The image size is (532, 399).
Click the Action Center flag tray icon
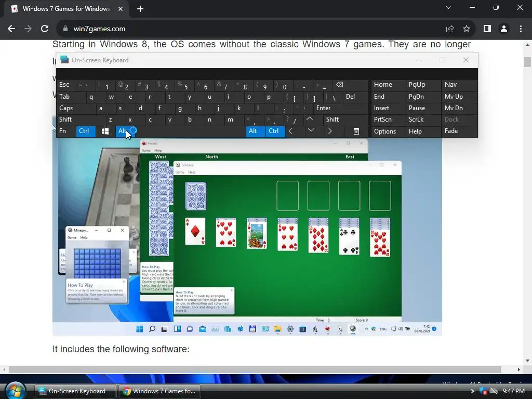[x=484, y=391]
